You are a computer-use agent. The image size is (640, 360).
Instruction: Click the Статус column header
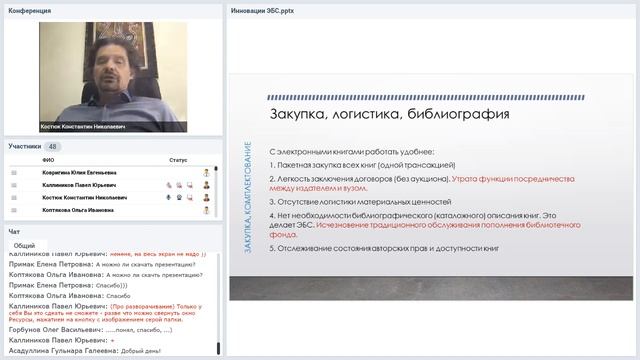(178, 160)
